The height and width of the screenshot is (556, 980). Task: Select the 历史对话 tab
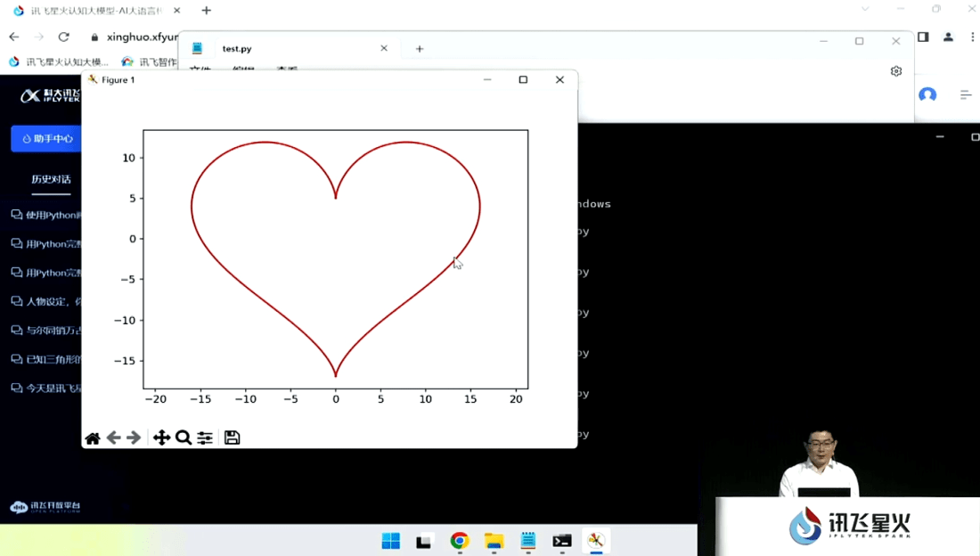(51, 179)
